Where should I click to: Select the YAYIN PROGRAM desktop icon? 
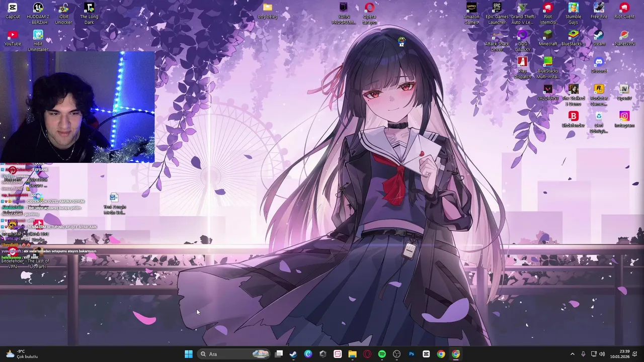tap(344, 14)
